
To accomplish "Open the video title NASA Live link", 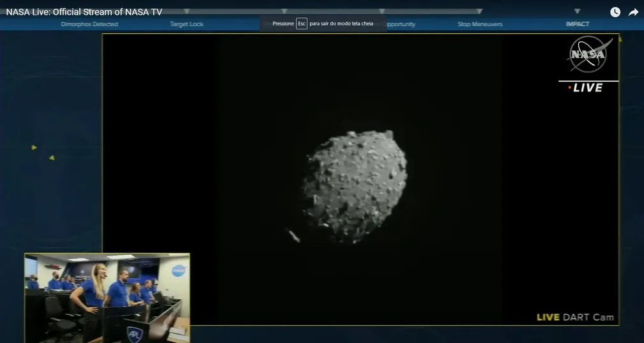I will click(x=84, y=12).
